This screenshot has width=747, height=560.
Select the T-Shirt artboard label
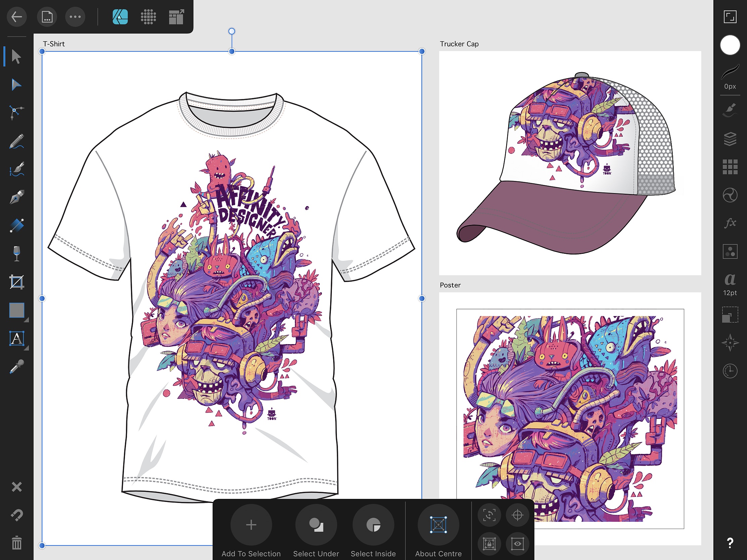click(x=54, y=44)
